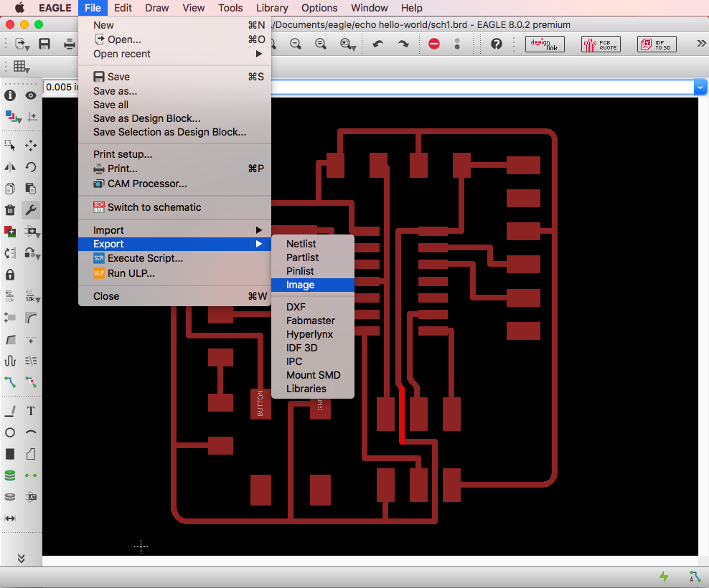Expand the Import submenu
Image resolution: width=709 pixels, height=588 pixels.
click(174, 230)
